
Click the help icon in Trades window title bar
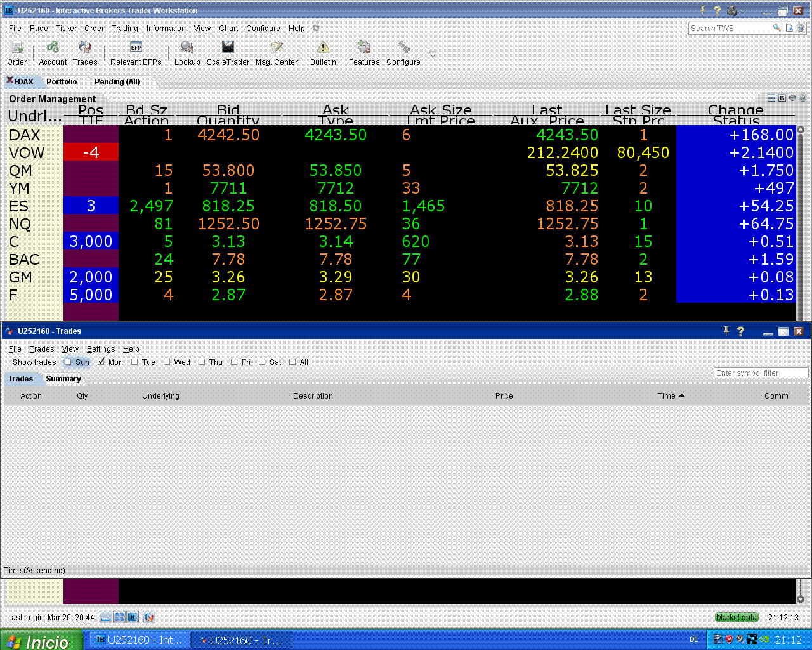click(740, 331)
